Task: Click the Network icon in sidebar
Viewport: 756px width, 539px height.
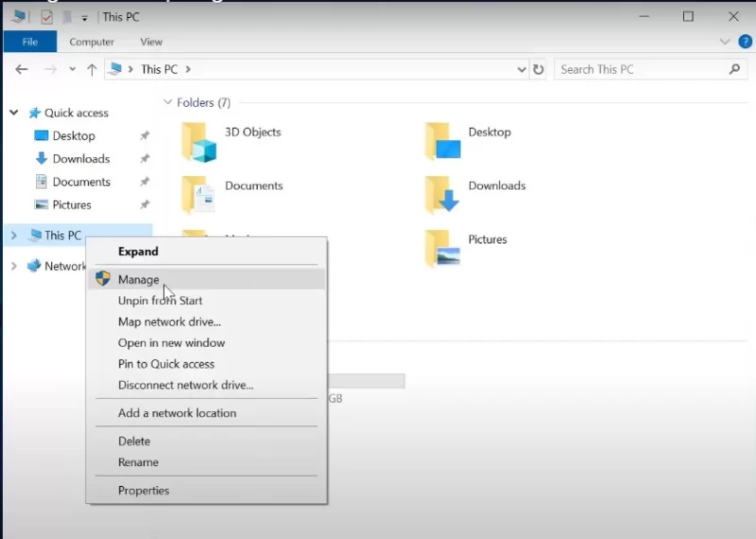Action: click(x=34, y=266)
